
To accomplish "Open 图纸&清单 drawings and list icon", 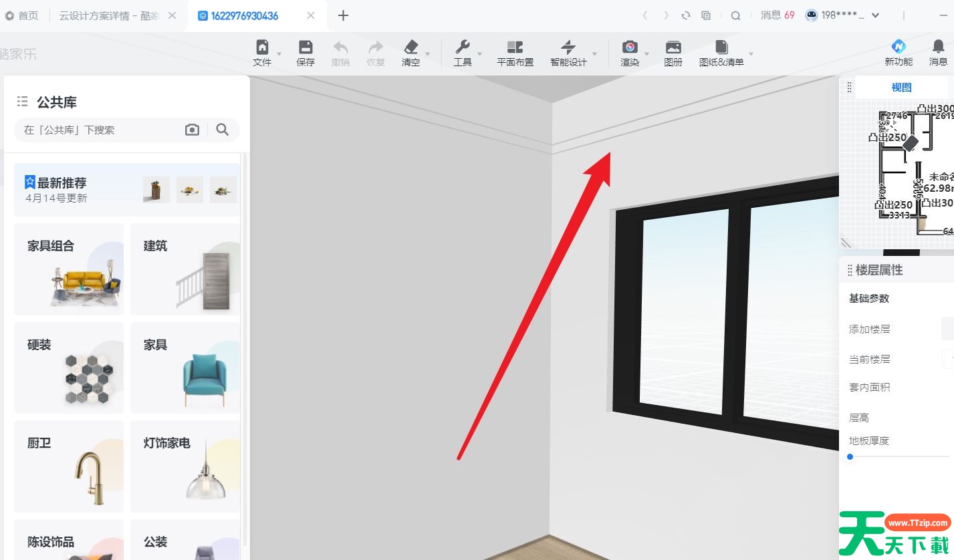I will [721, 47].
